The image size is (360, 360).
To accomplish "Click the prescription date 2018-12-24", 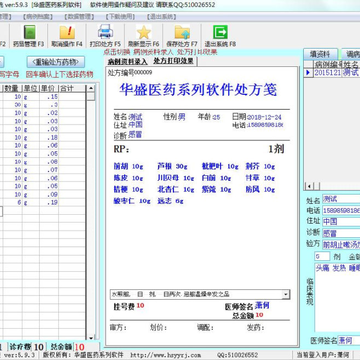I will click(264, 117).
